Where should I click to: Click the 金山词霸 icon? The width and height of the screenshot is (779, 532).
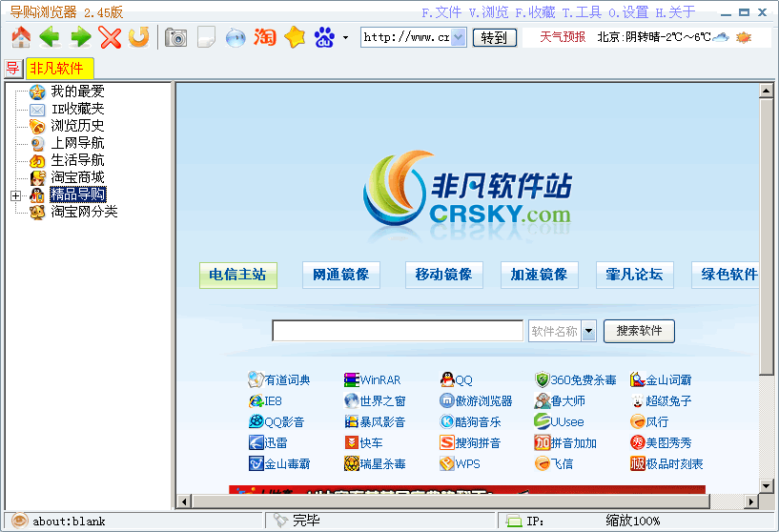coord(638,380)
